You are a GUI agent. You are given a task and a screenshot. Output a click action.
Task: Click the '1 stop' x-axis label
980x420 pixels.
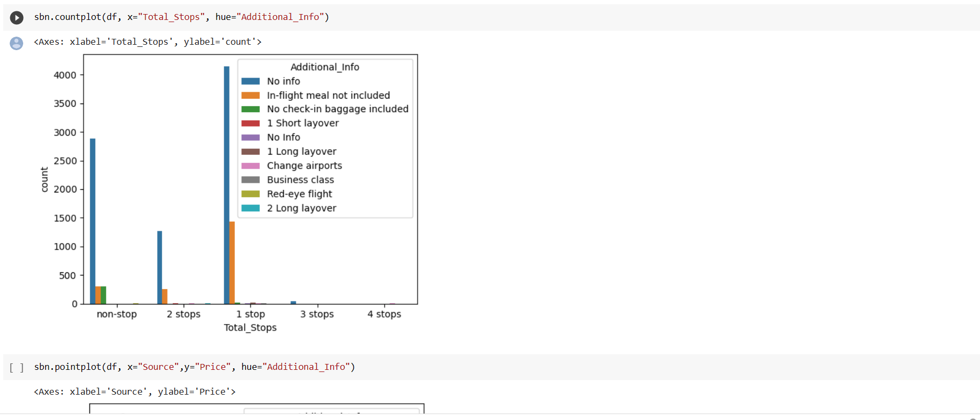point(251,314)
